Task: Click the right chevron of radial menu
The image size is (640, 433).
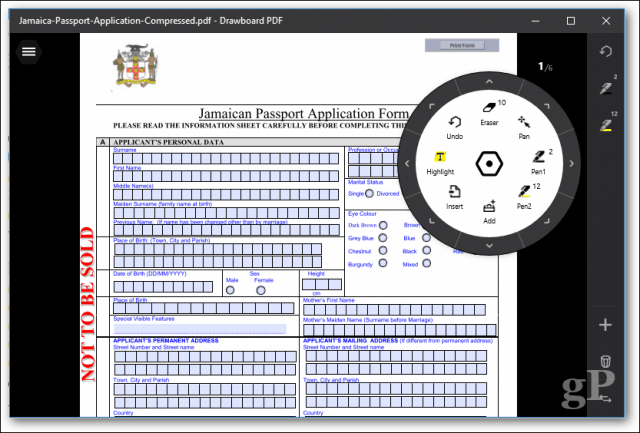Action: pos(571,164)
